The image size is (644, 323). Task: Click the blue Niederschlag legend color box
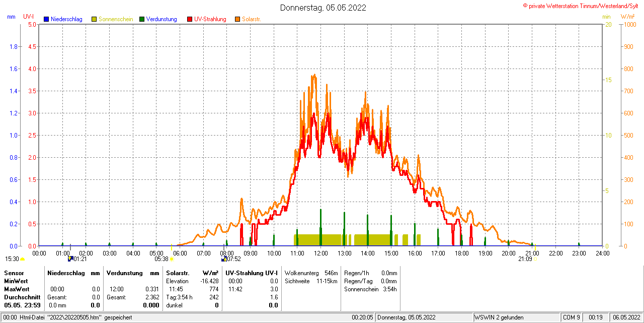point(46,19)
